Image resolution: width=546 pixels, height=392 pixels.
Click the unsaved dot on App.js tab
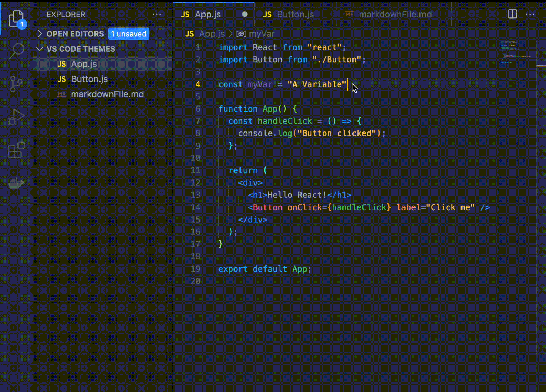(244, 14)
